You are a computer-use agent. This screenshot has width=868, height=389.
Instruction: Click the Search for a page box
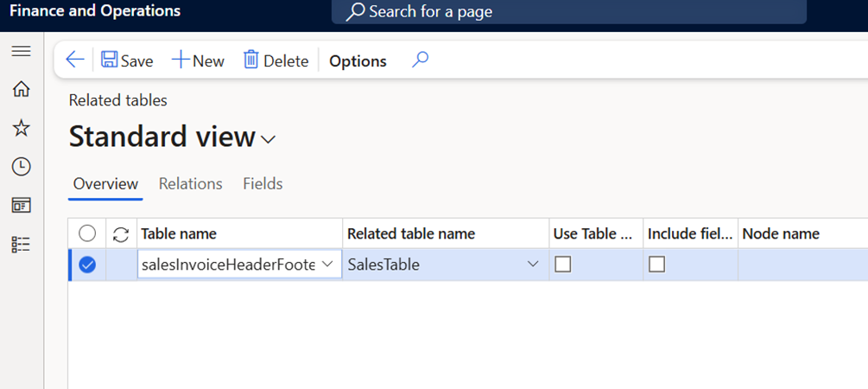[568, 12]
